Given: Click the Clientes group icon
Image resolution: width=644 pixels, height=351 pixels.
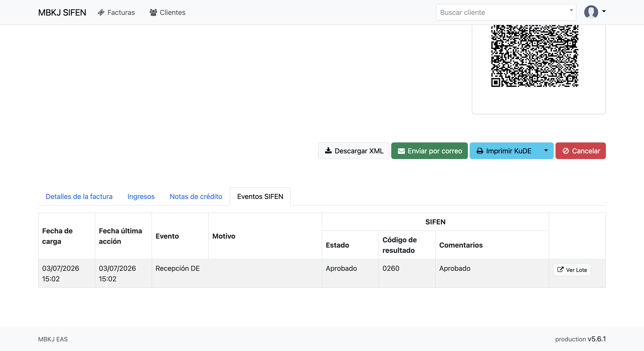Looking at the screenshot, I should click(153, 12).
